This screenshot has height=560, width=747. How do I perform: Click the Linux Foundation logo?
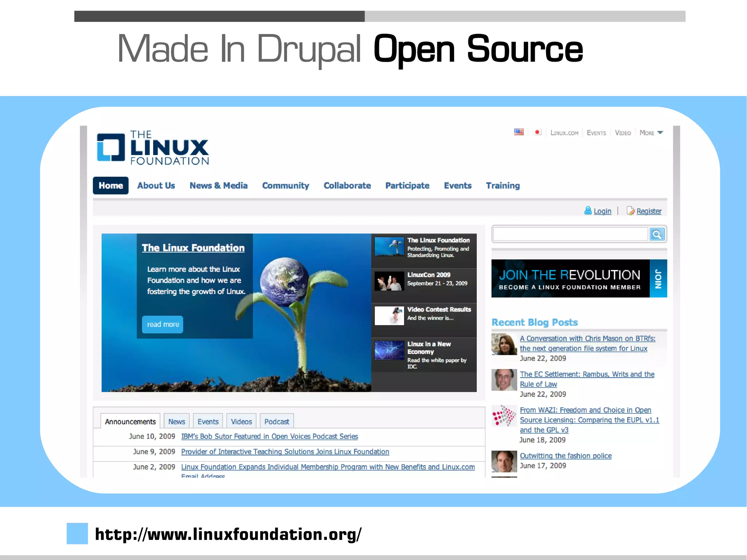coord(152,148)
